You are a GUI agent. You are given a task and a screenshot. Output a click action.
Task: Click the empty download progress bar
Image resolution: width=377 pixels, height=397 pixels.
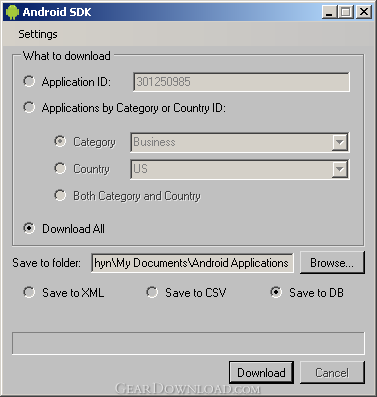188,343
